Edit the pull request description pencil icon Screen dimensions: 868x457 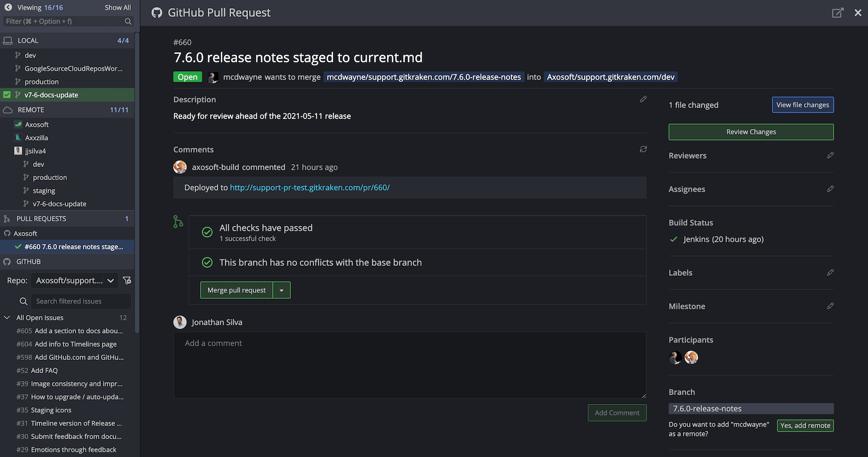tap(643, 99)
